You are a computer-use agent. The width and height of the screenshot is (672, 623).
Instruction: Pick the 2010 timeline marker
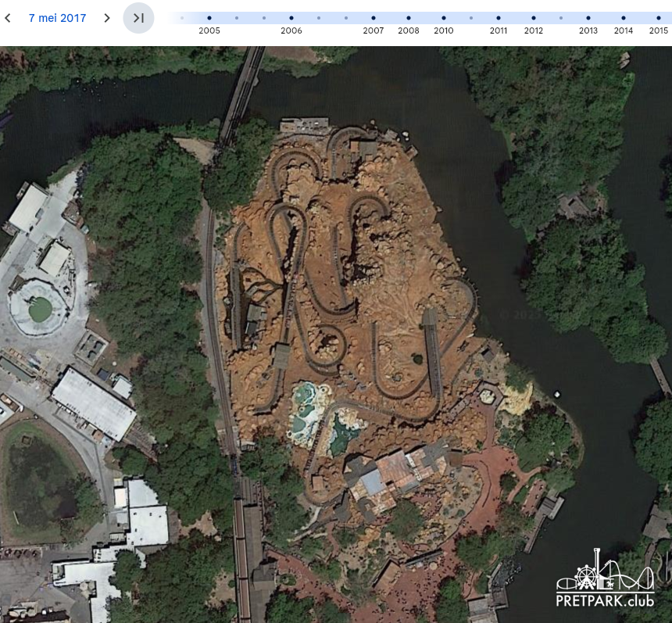pyautogui.click(x=443, y=17)
